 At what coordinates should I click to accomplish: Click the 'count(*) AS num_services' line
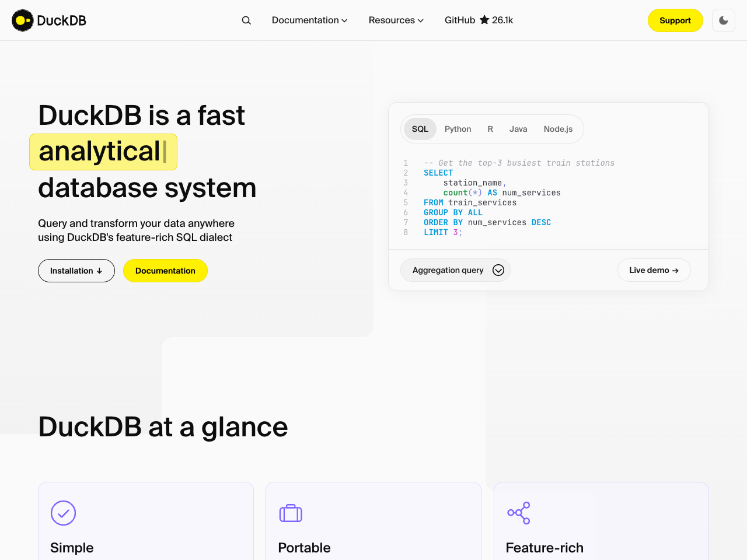pos(502,192)
